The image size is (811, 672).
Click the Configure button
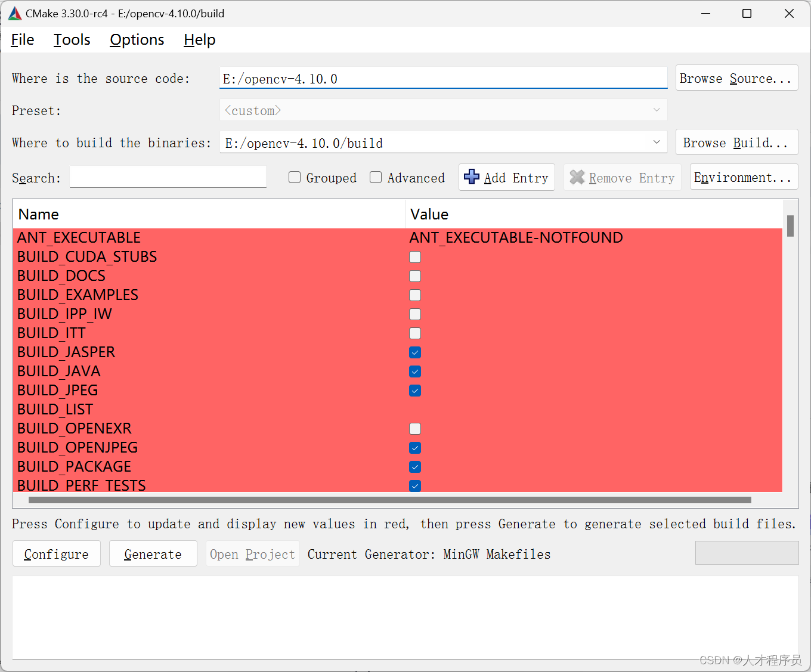pyautogui.click(x=57, y=554)
